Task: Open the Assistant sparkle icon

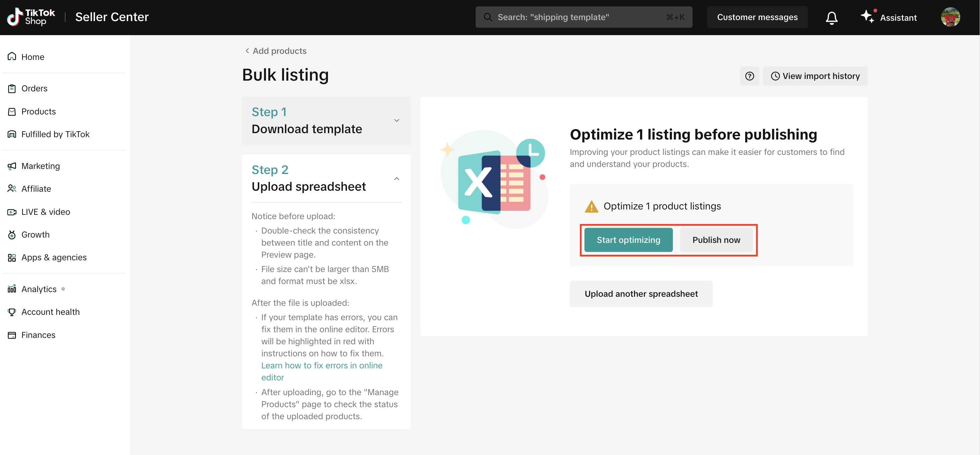Action: [868, 17]
